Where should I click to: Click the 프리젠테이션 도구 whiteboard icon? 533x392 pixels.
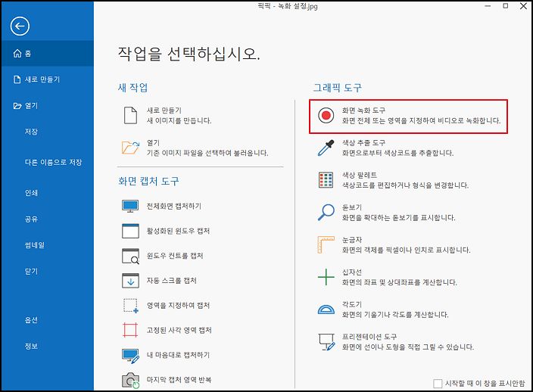click(x=326, y=342)
